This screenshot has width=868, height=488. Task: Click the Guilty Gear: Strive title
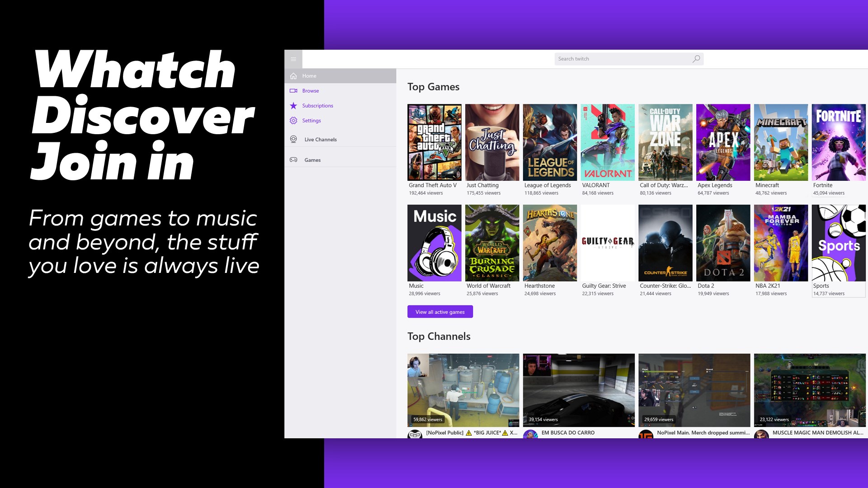pos(604,286)
